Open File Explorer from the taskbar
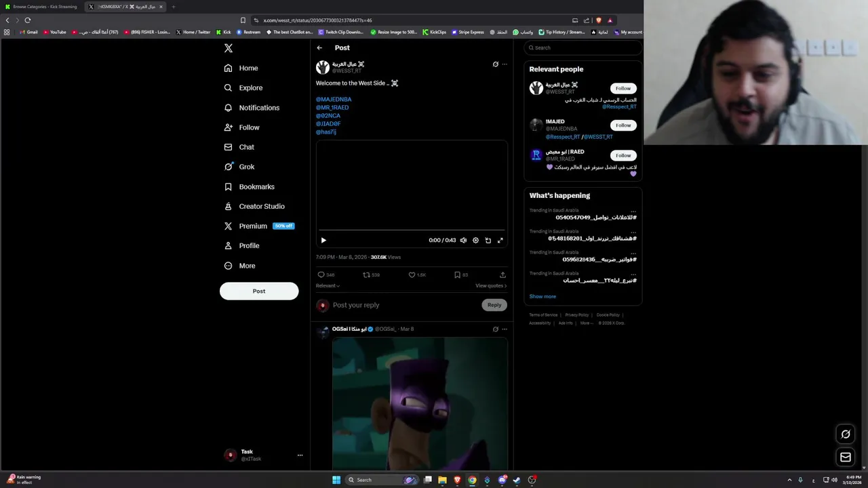Viewport: 868px width, 488px height. coord(442,480)
